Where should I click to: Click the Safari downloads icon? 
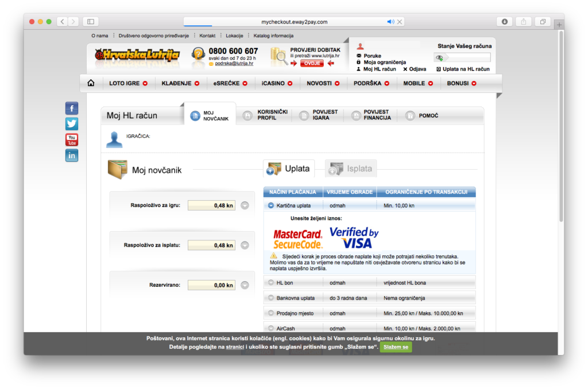[504, 22]
